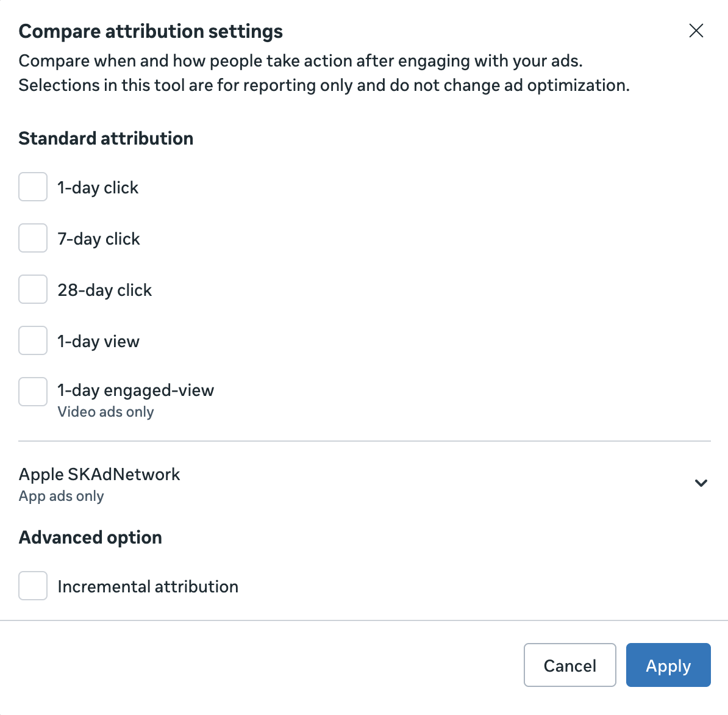Click the Incremental attribution label text
The image size is (728, 715).
(148, 587)
